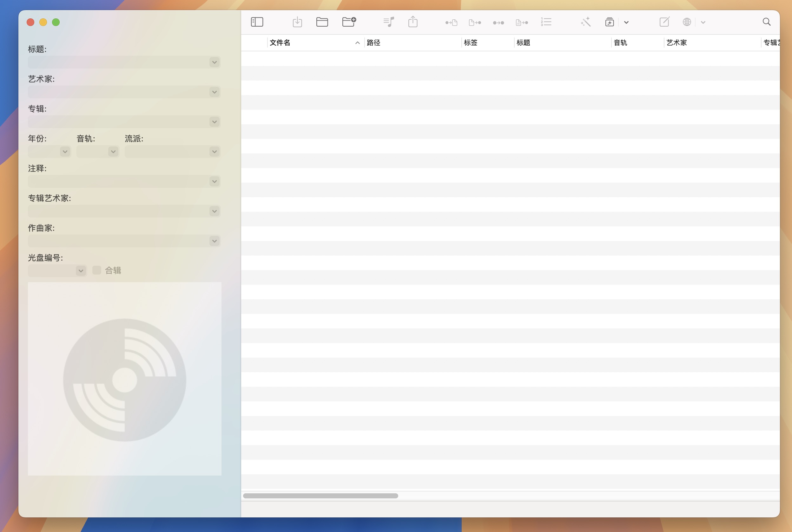Sort files by the 文件名 column header
Screen dimensions: 792x532
point(280,43)
